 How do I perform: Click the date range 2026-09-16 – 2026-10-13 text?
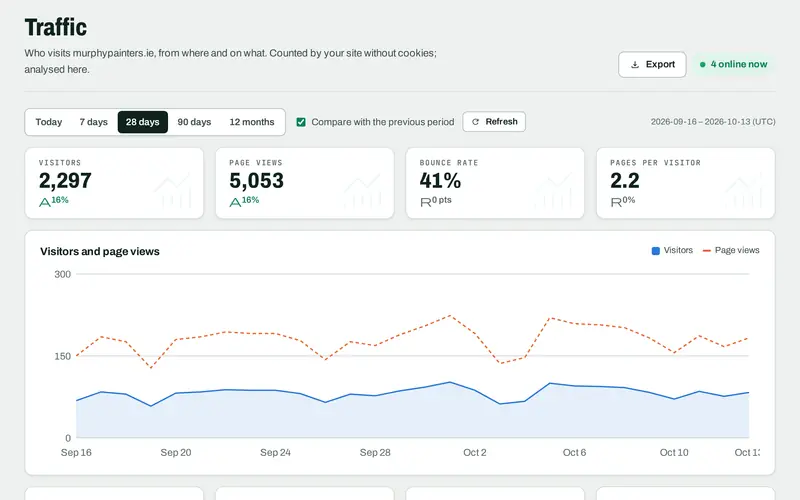(x=713, y=121)
